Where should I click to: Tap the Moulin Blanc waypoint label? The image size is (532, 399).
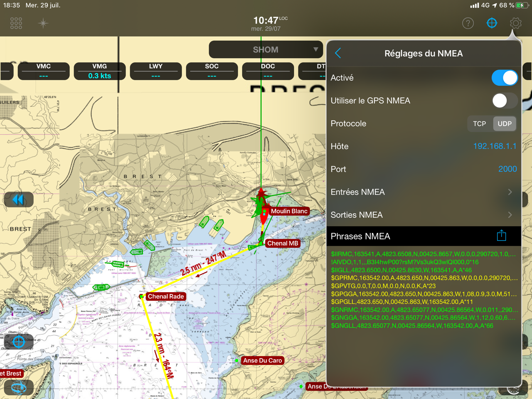point(289,211)
